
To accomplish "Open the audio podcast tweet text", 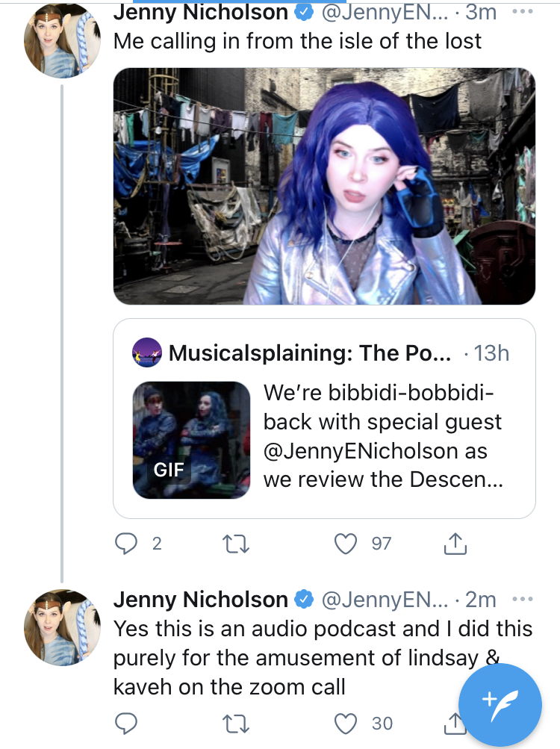I will (323, 658).
